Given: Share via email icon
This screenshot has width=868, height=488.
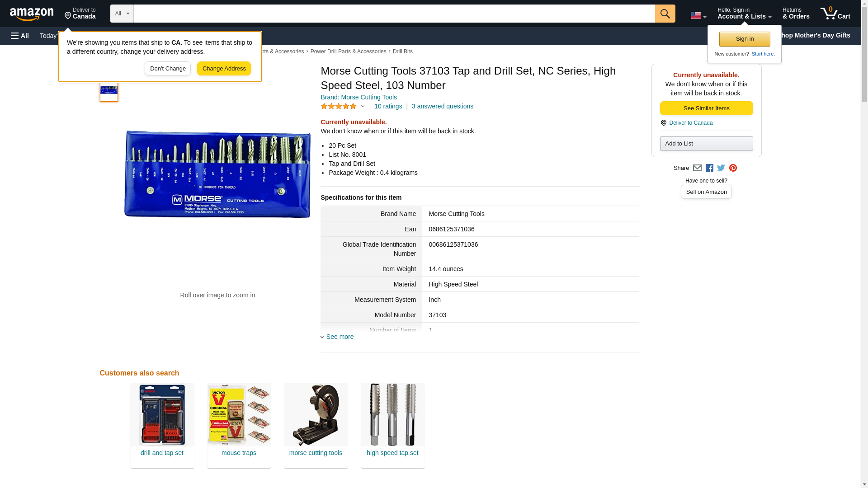Looking at the screenshot, I should (x=697, y=168).
